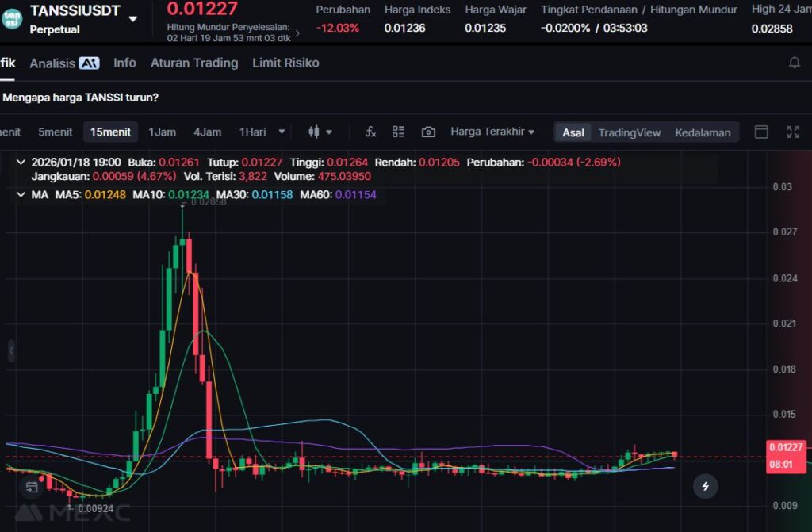Click the red 0.01227 current price label
Viewport: 812px width, 532px height.
pos(786,447)
